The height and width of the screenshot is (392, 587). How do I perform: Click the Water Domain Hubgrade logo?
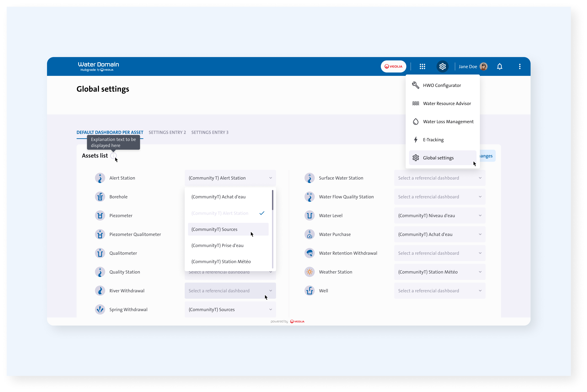coord(98,66)
